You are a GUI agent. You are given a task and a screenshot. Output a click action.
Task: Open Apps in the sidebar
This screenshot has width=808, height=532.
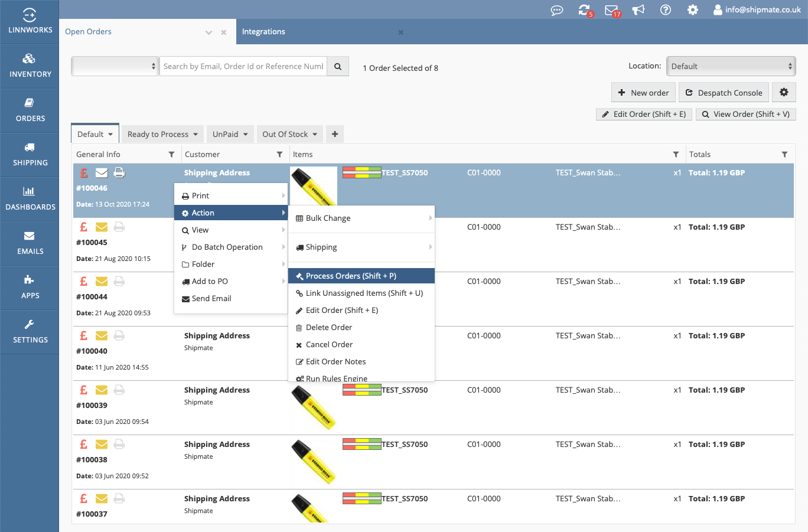30,288
